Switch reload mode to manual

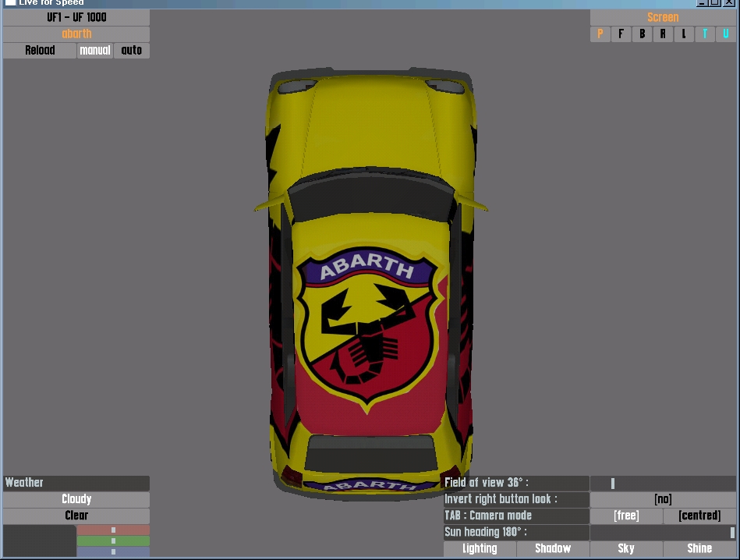(x=95, y=50)
